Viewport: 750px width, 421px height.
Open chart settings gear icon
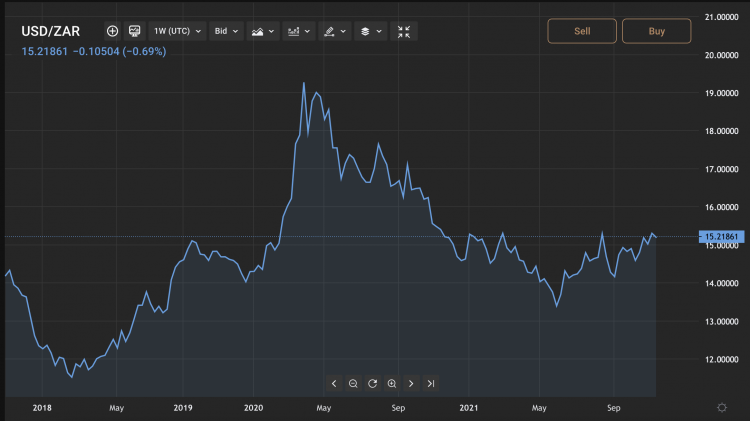click(722, 408)
